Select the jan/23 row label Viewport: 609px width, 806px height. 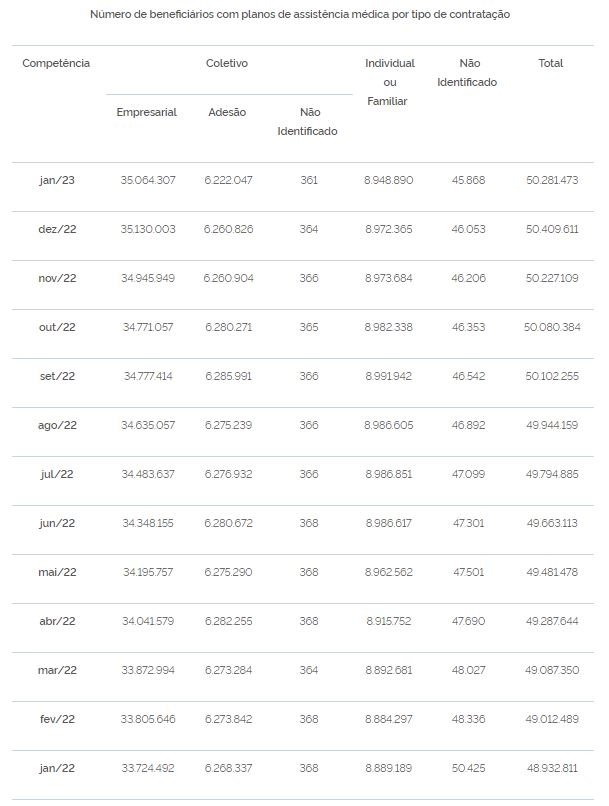[x=57, y=180]
